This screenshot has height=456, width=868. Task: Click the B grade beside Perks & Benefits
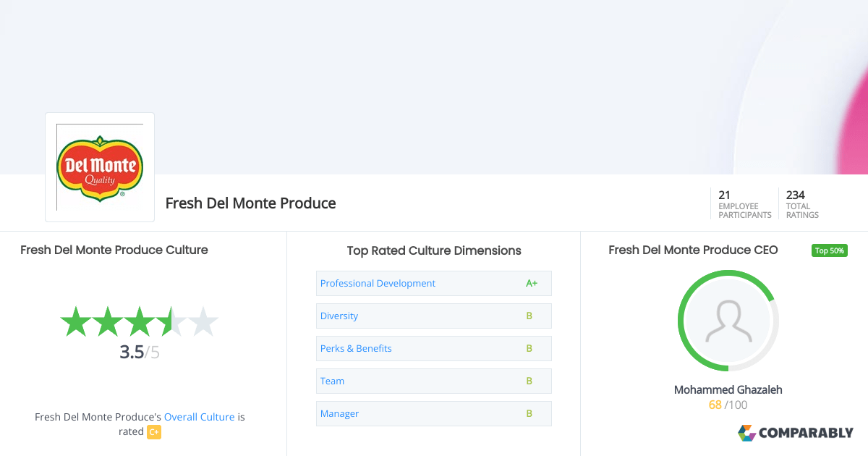point(529,348)
